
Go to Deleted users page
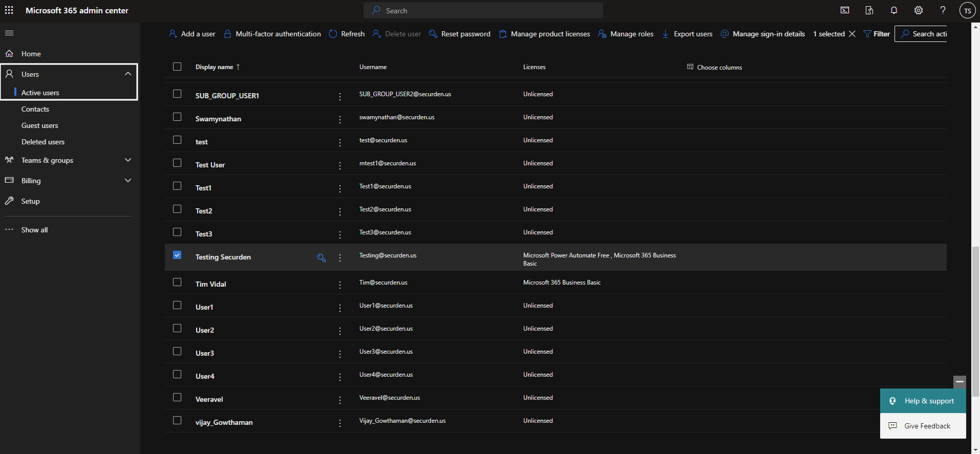(43, 142)
